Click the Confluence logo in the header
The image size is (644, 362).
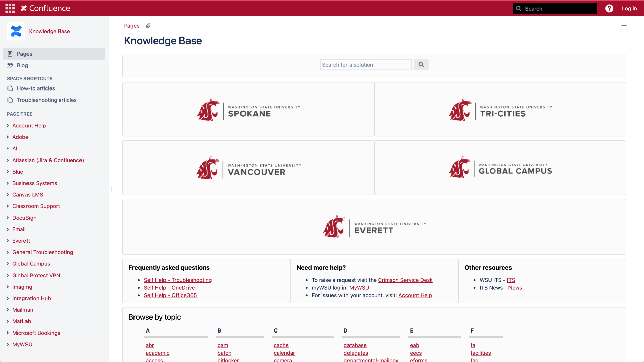[x=45, y=8]
